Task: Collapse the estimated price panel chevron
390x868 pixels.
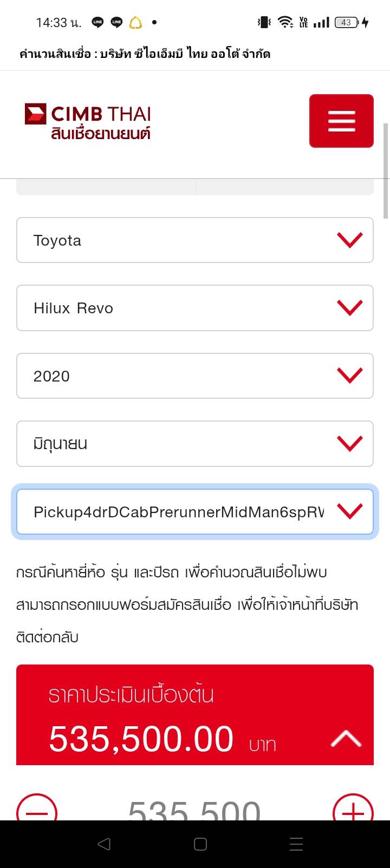Action: point(346,738)
